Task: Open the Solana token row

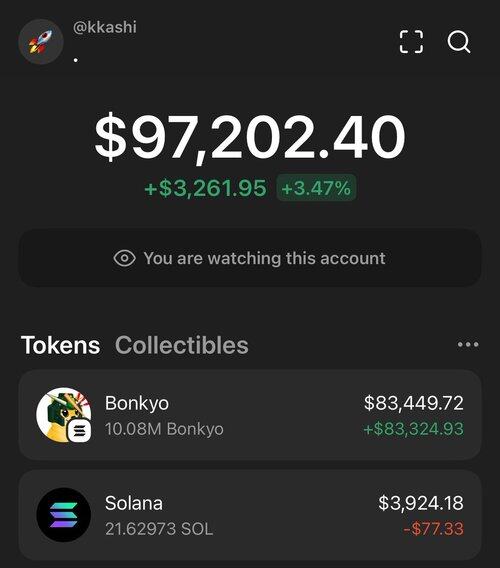Action: [250, 515]
